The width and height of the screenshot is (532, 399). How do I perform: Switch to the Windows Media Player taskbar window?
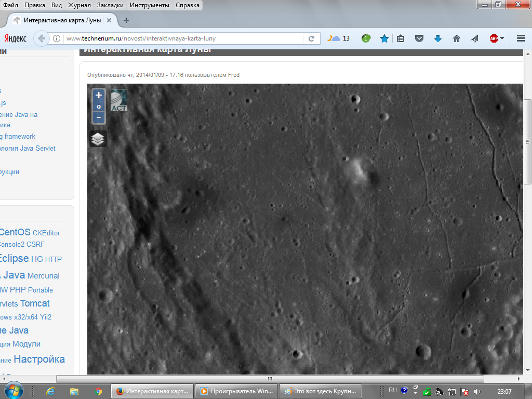[x=237, y=391]
